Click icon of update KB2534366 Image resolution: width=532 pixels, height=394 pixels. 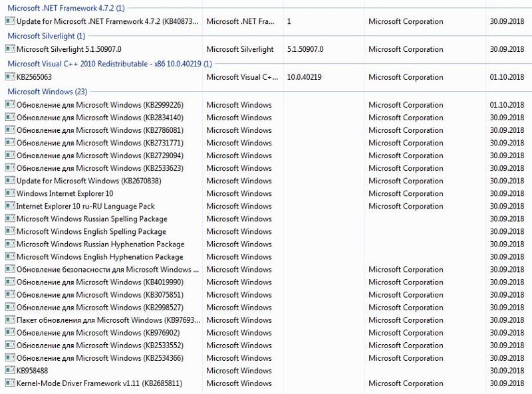(x=10, y=357)
